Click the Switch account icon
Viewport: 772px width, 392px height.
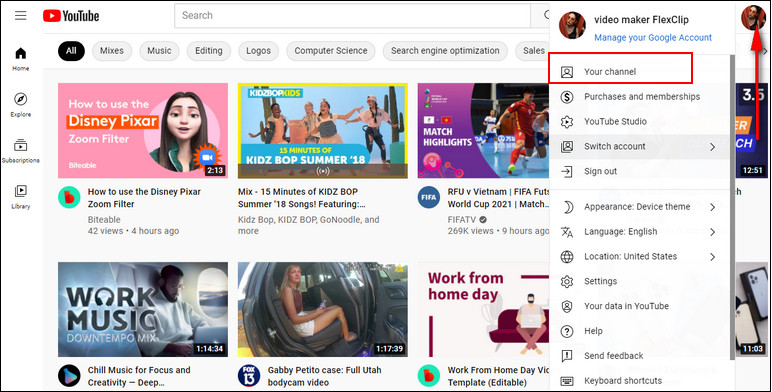coord(567,146)
